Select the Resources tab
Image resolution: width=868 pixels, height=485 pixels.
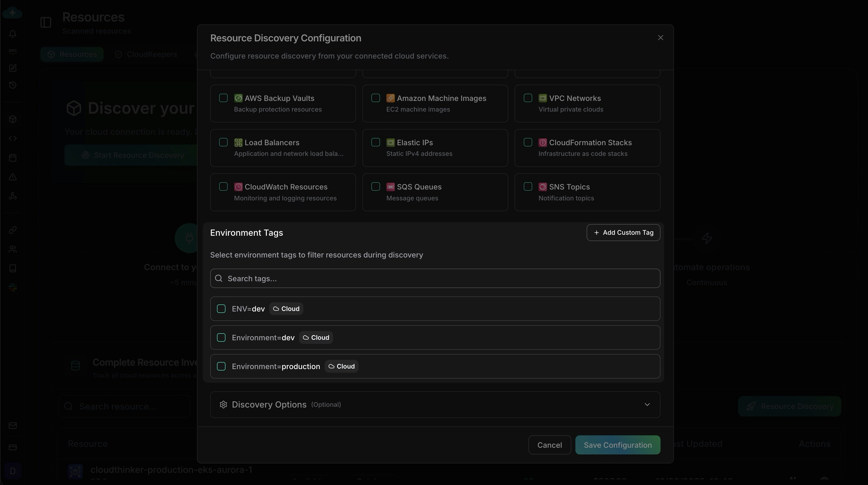coord(72,54)
